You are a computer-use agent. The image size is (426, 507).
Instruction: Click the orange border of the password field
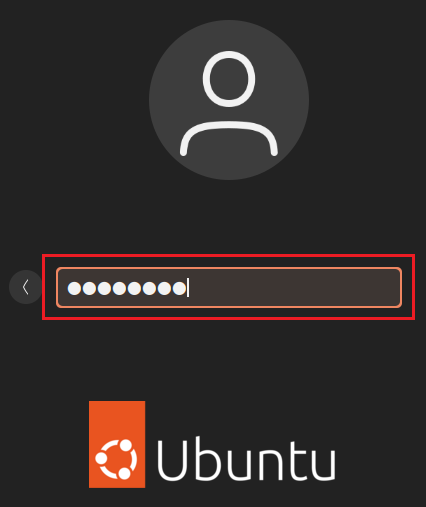pyautogui.click(x=229, y=268)
